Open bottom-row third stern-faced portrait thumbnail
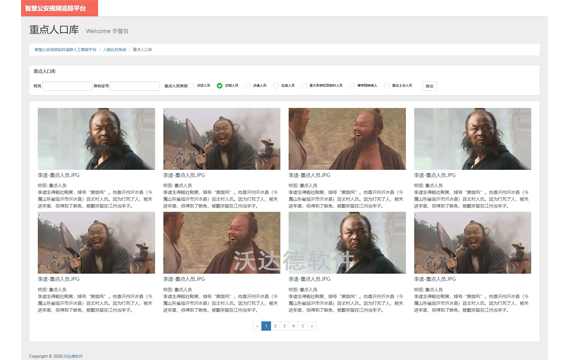Viewport: 570px width, 360px height. click(347, 243)
